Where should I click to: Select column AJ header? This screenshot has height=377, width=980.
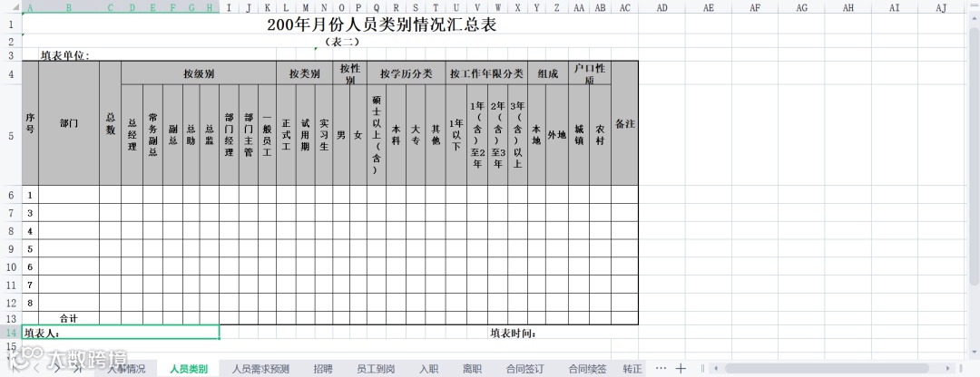[x=941, y=7]
